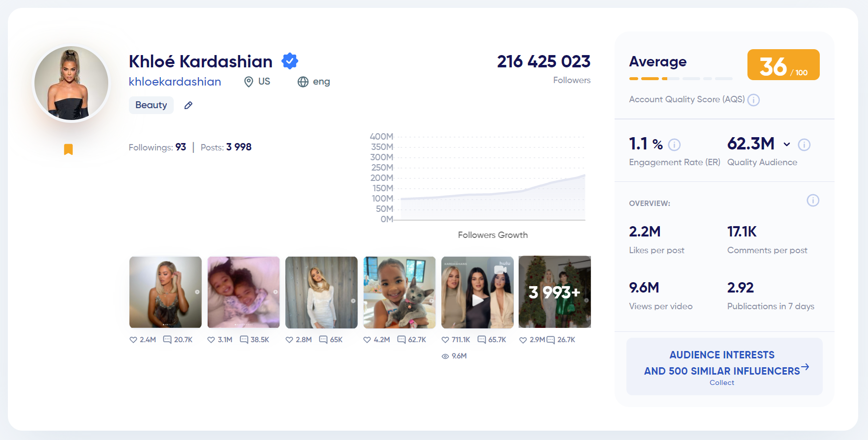This screenshot has height=440, width=868.
Task: Click the heart icon with 711.1K likes
Action: coord(445,340)
